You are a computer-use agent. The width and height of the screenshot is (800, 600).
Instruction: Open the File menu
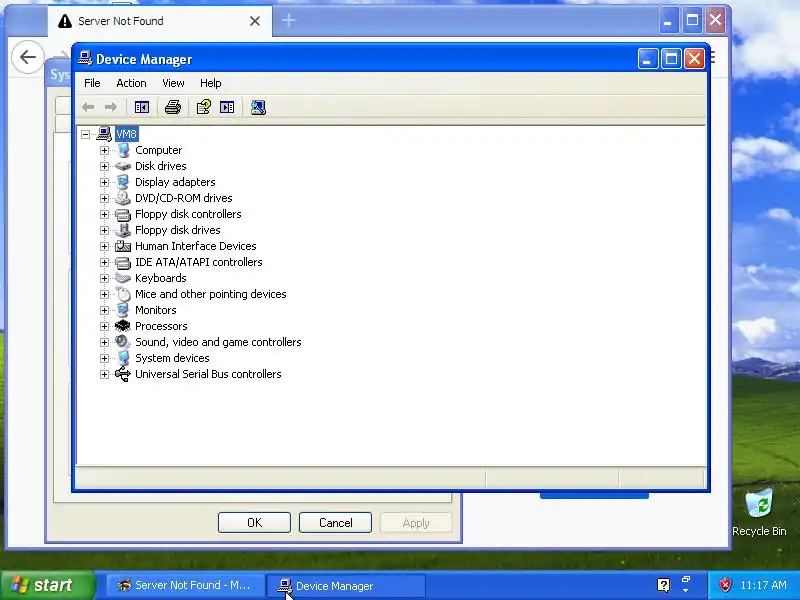tap(92, 83)
